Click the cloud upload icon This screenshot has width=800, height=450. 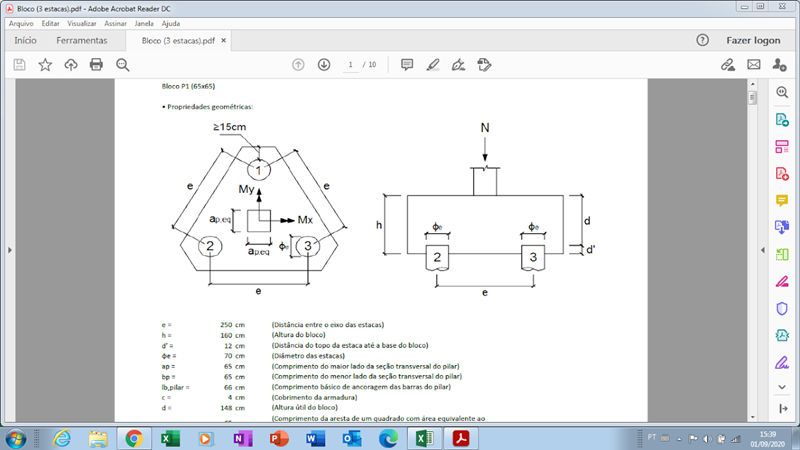coord(71,65)
